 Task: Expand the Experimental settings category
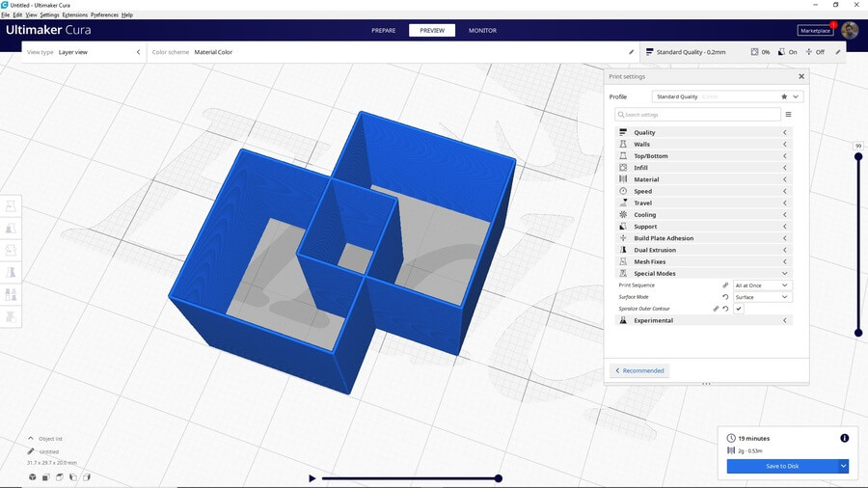704,320
